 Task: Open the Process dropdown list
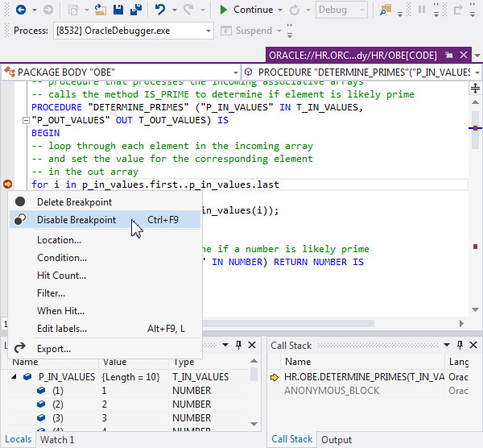207,31
